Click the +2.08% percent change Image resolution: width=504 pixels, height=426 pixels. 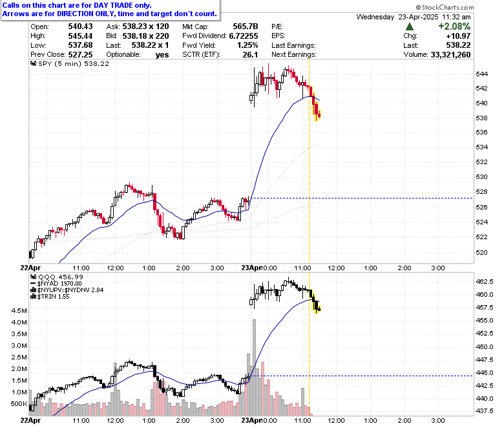[454, 27]
